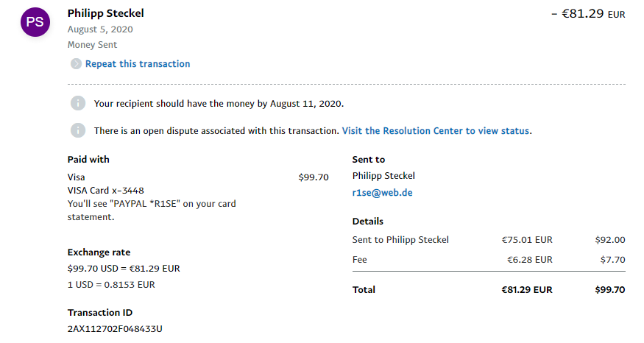Click the 1 USD = 0.8153 EUR rate line
The width and height of the screenshot is (644, 343).
point(111,284)
